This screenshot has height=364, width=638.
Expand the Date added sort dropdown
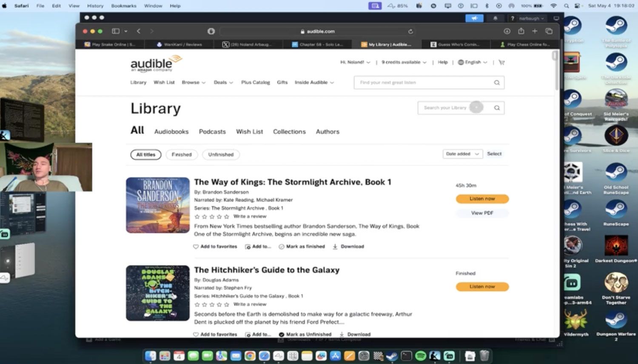point(462,154)
